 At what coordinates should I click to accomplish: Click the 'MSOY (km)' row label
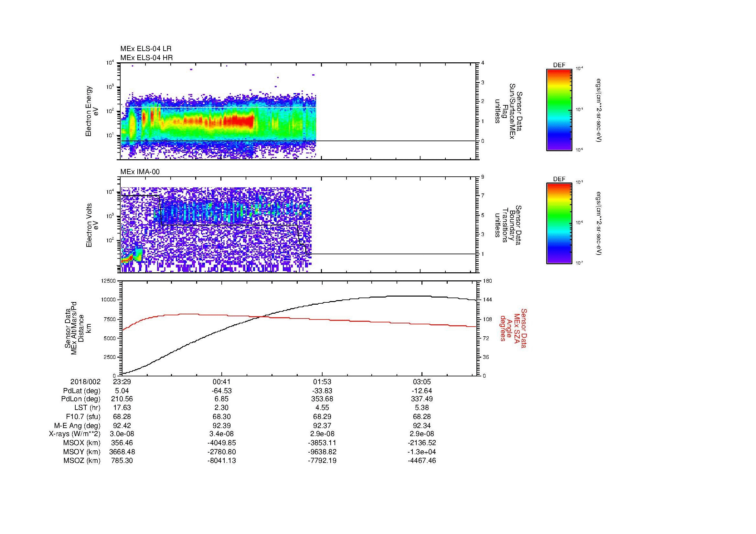pyautogui.click(x=82, y=452)
